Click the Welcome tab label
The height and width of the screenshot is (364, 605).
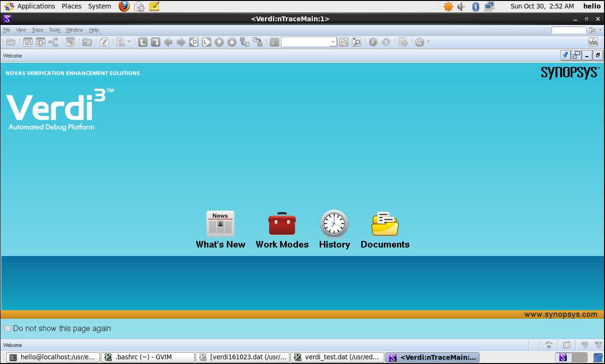point(12,56)
